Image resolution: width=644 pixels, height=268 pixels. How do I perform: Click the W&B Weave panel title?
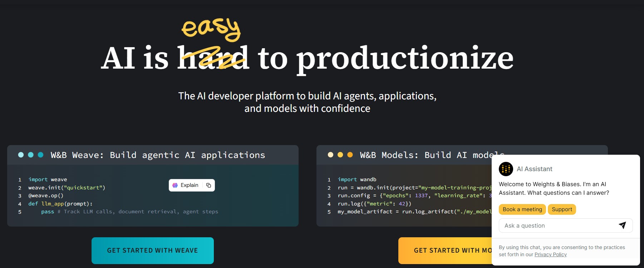pos(158,155)
